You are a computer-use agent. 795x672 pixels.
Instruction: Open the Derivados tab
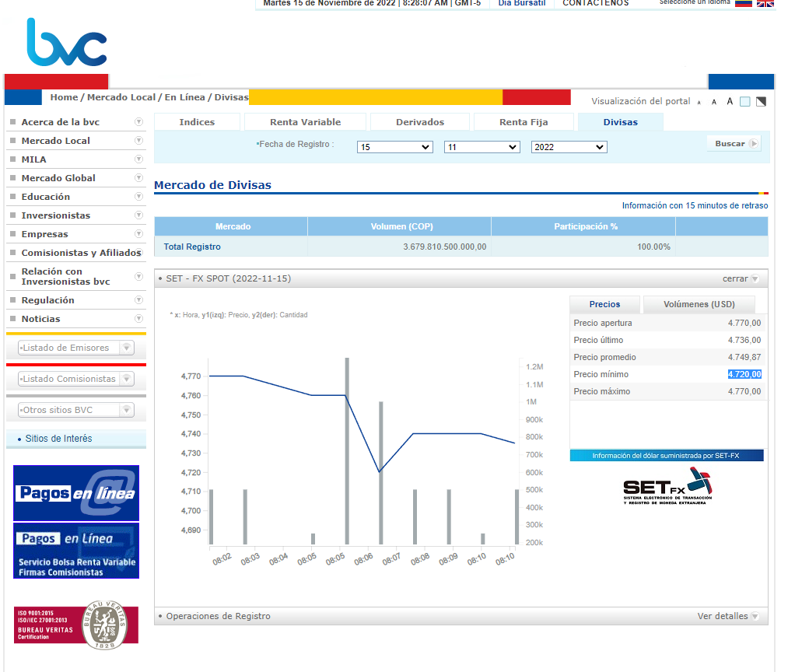pos(420,122)
